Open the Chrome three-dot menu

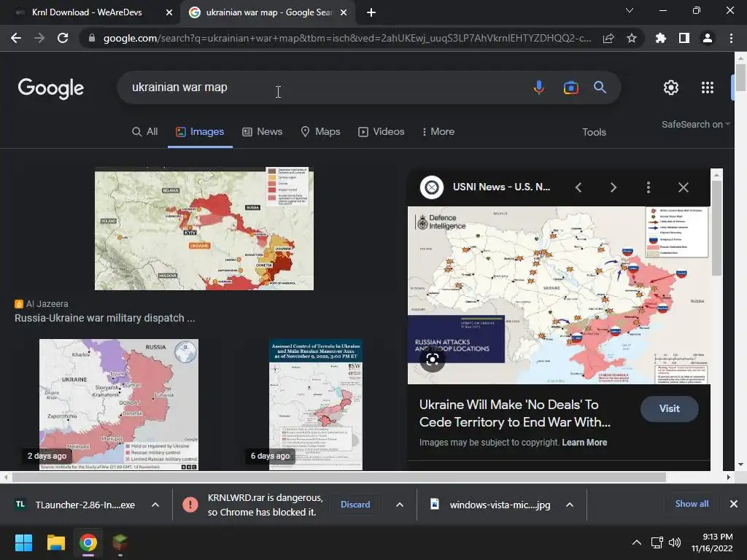731,38
